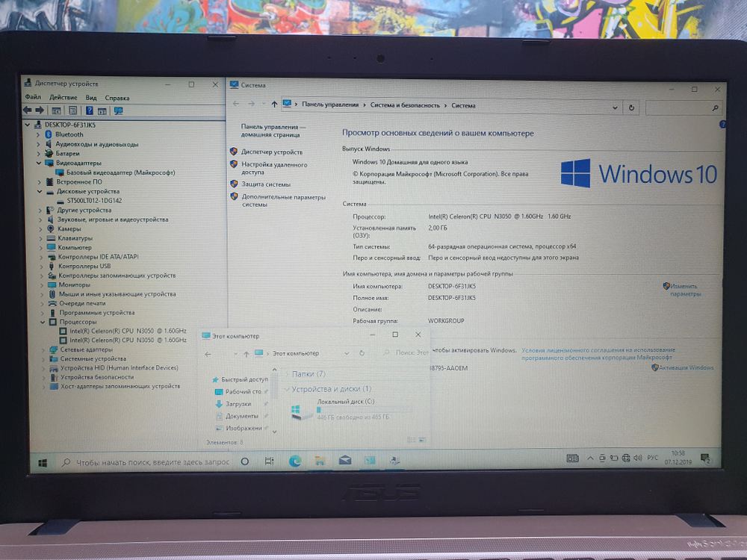Click Система и безопасность breadcrumb
747x560 pixels.
[x=405, y=105]
